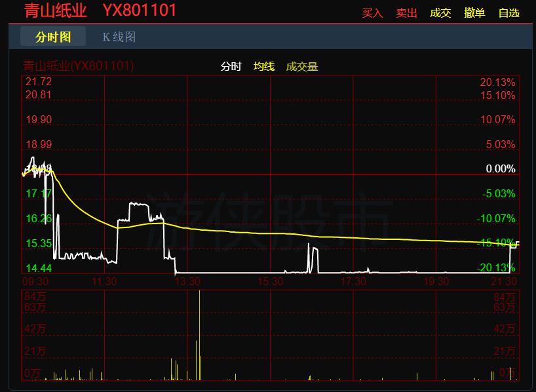Select stock code YX801101 in the header
The image size is (536, 392).
click(x=140, y=10)
